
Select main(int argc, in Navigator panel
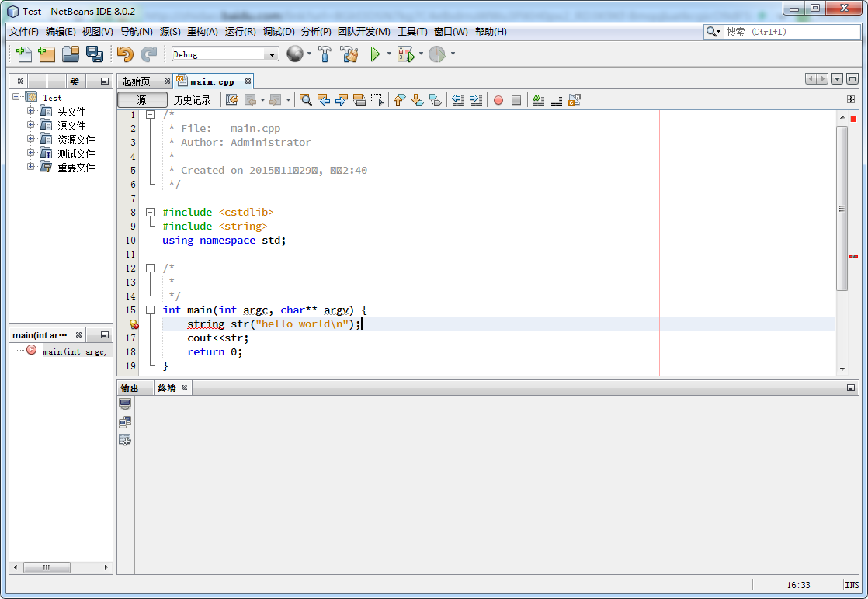coord(74,351)
